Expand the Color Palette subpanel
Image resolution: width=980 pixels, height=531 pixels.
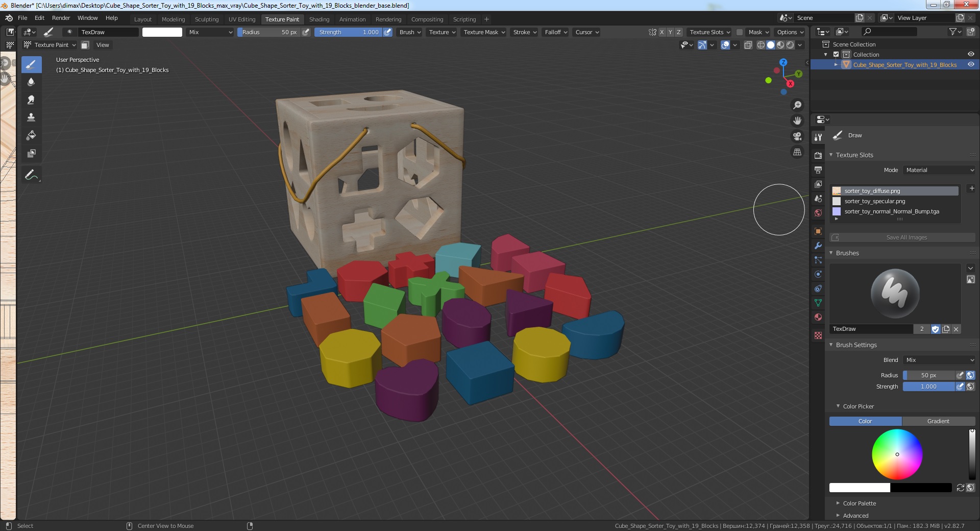tap(838, 503)
